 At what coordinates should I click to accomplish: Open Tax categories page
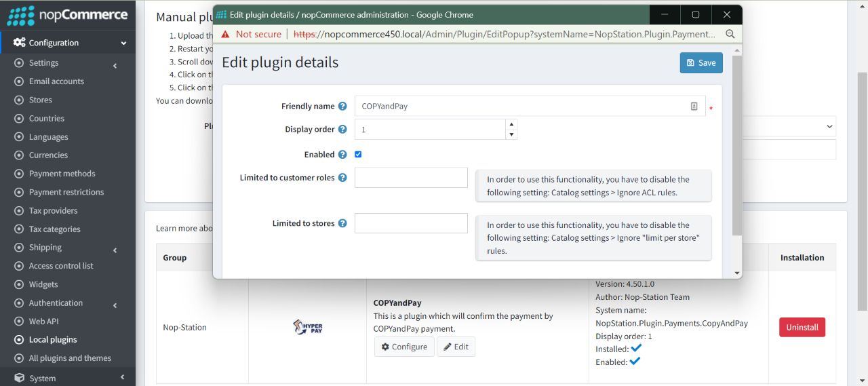point(54,229)
